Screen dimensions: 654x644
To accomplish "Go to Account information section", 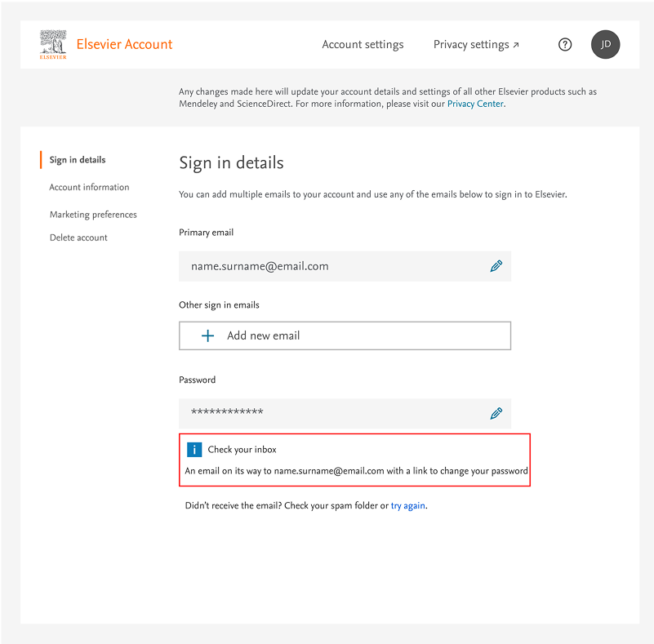I will (x=89, y=187).
